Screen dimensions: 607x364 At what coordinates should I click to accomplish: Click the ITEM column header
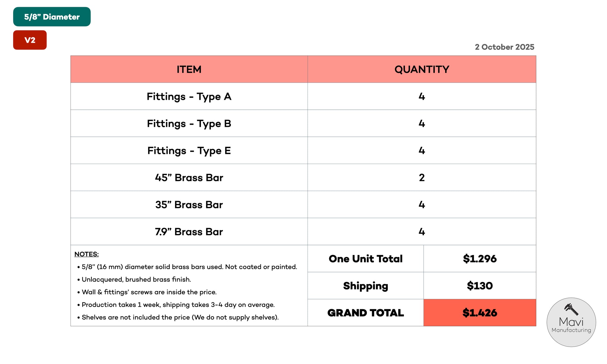point(189,69)
